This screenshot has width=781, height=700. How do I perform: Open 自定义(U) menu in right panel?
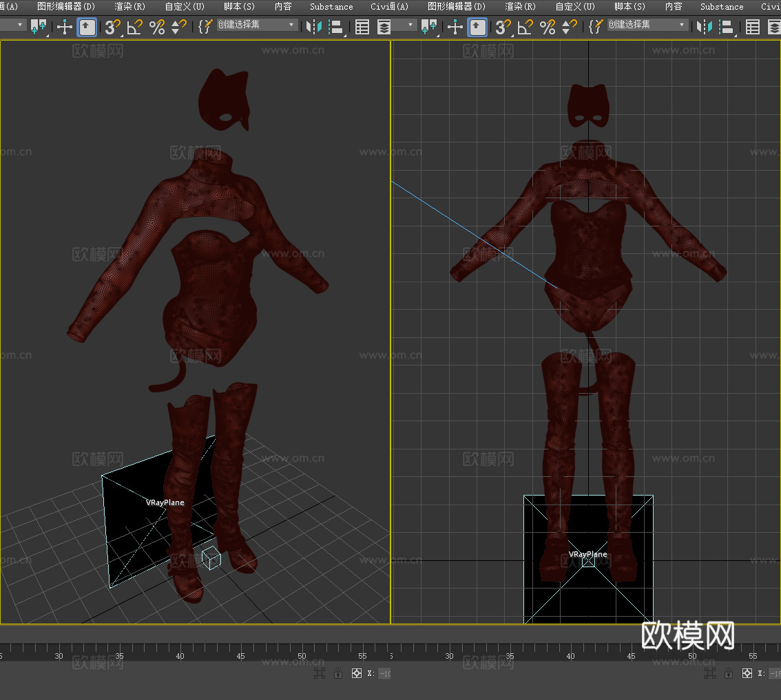[x=575, y=6]
